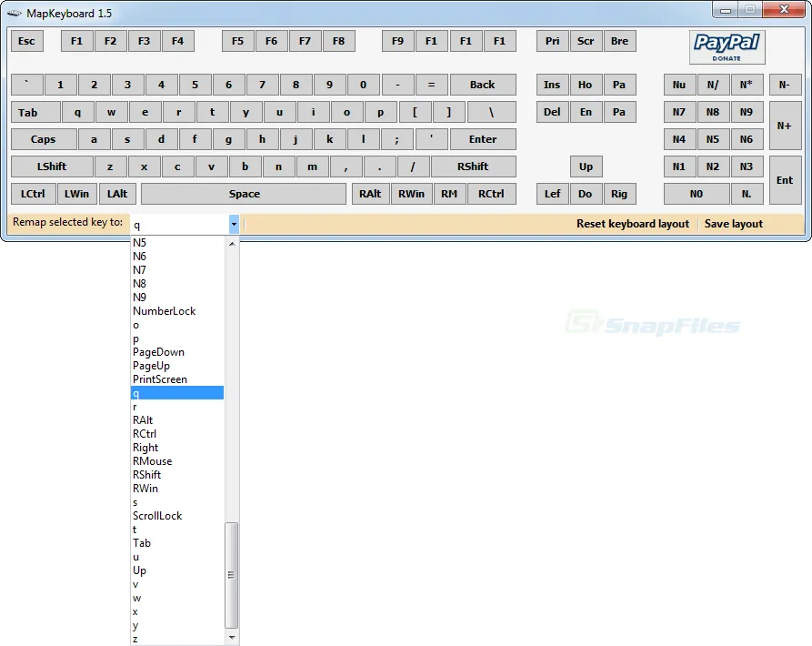Select the Up arrow key button
Viewport: 812px width, 646px height.
(x=586, y=167)
